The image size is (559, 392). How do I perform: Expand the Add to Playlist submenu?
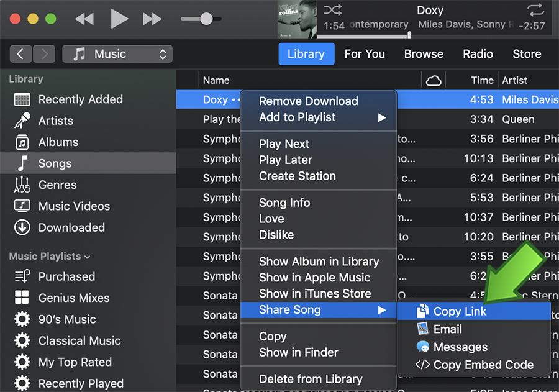pos(319,117)
